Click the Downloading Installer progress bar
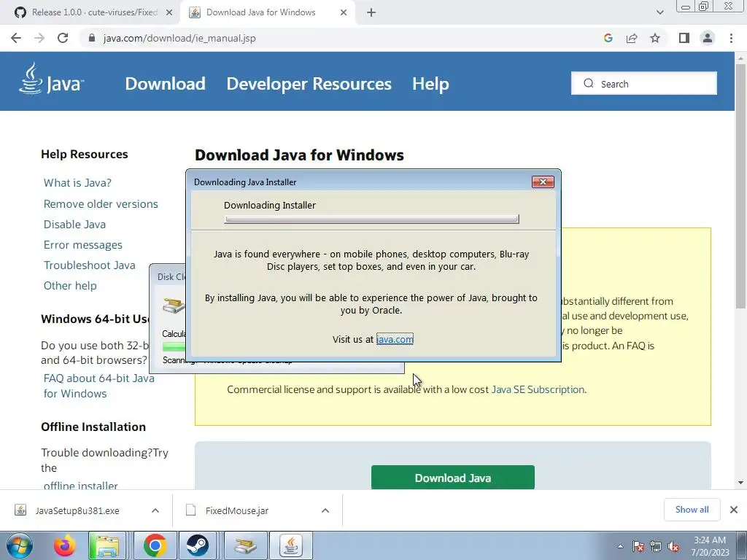747x560 pixels. pos(371,219)
